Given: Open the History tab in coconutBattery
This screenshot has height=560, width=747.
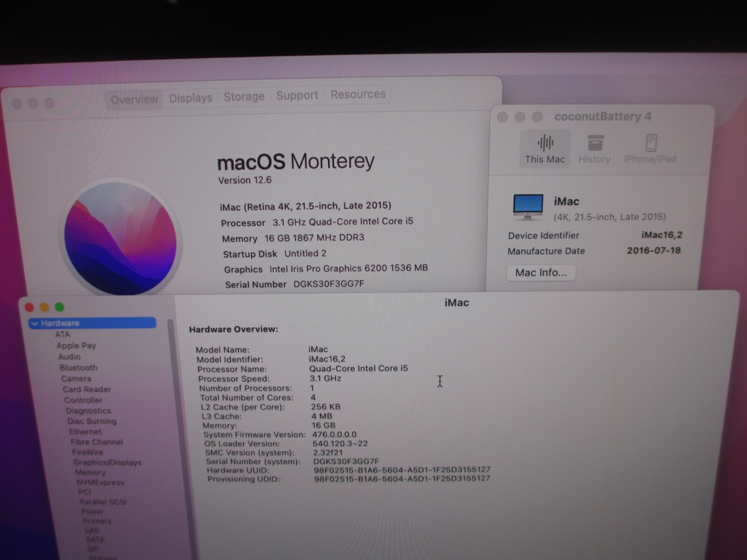Looking at the screenshot, I should (x=594, y=149).
